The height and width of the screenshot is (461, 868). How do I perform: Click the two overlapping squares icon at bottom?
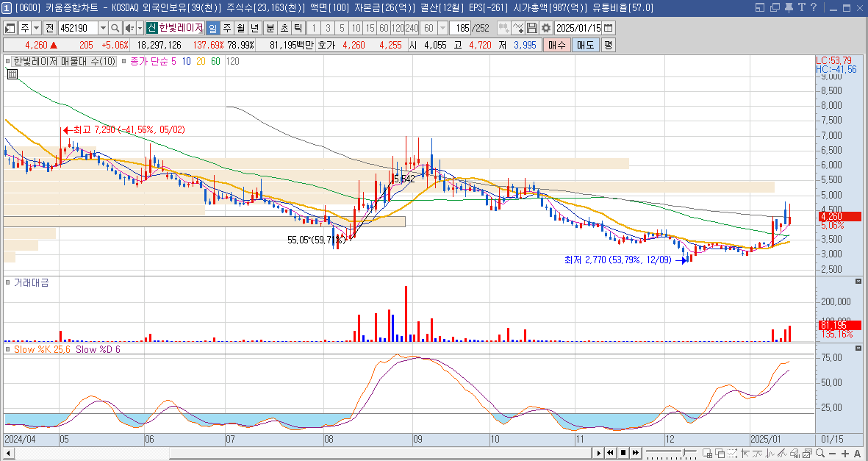720,453
